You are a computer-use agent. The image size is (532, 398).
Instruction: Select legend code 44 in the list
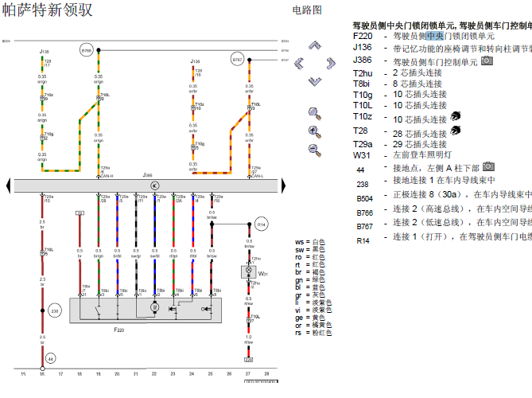tap(360, 170)
